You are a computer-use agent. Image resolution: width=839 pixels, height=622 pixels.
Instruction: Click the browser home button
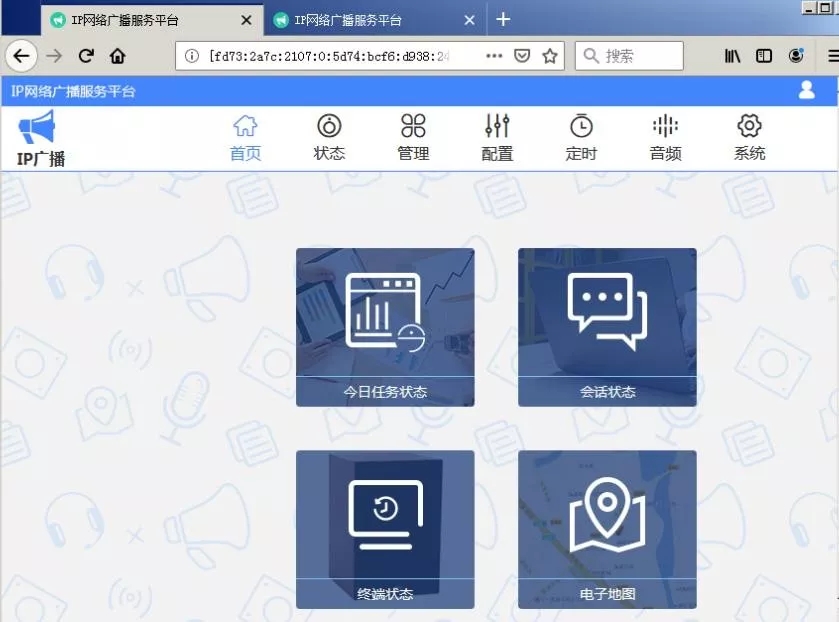(x=118, y=56)
